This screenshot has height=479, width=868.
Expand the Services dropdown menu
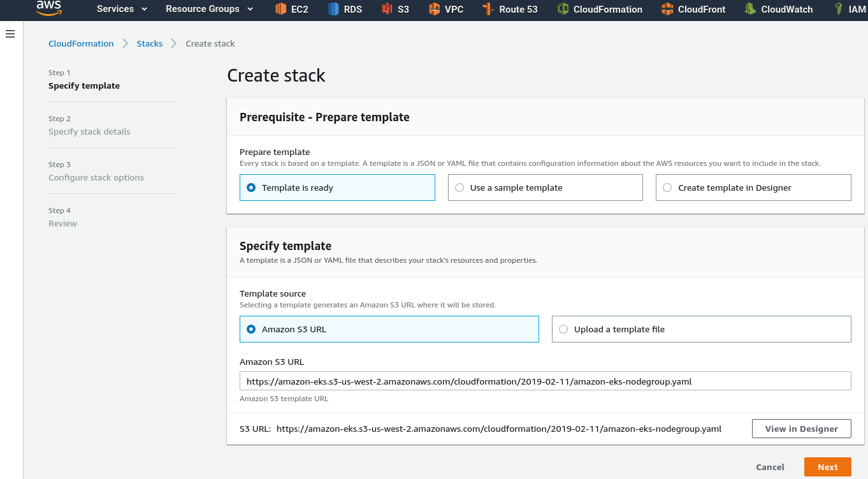[x=122, y=9]
